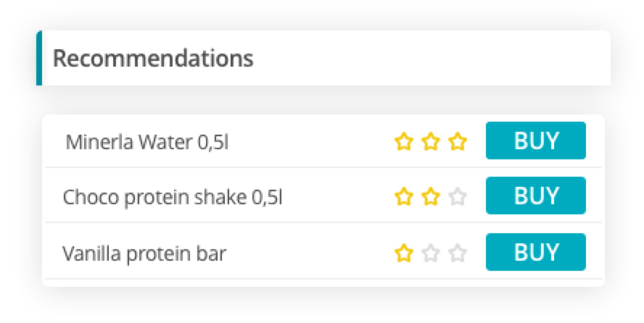Viewport: 644px width, 323px height.
Task: Click the teal accent bar beside Recommendations
Action: [39, 58]
